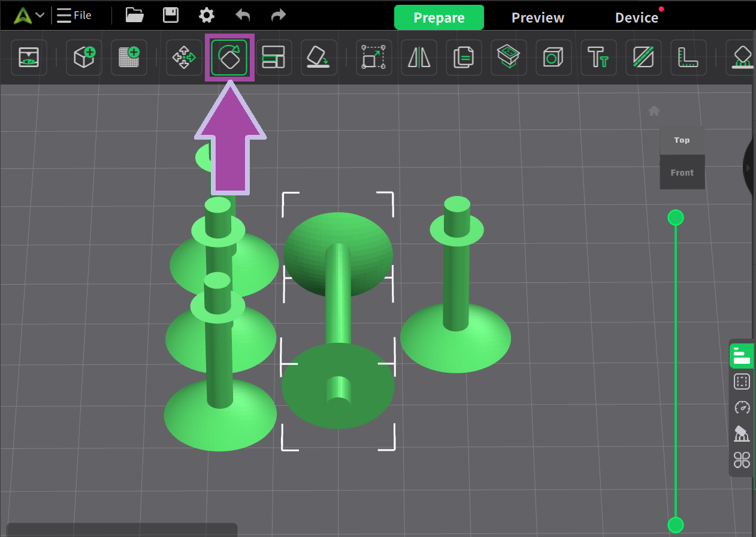
Task: Expand the app logo dropdown arrow
Action: (x=40, y=16)
